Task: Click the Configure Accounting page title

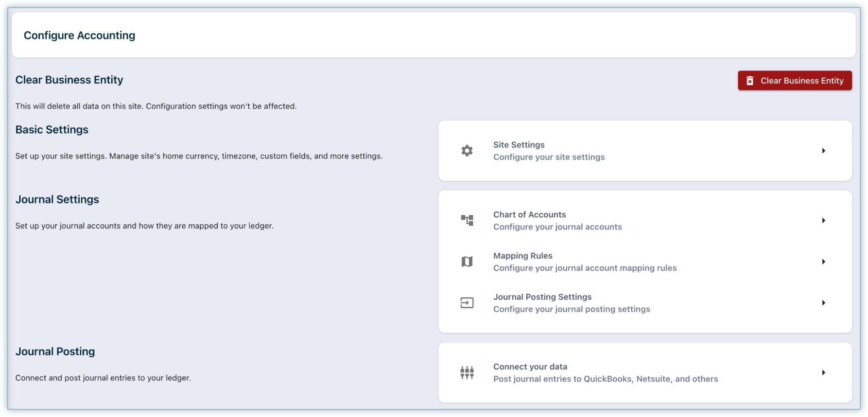Action: point(79,35)
